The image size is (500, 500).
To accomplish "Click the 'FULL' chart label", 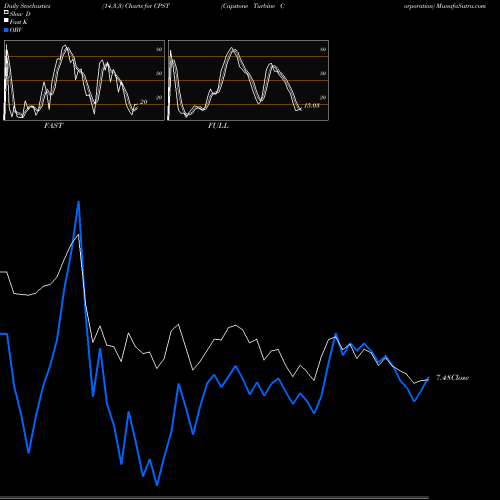I will (x=218, y=126).
